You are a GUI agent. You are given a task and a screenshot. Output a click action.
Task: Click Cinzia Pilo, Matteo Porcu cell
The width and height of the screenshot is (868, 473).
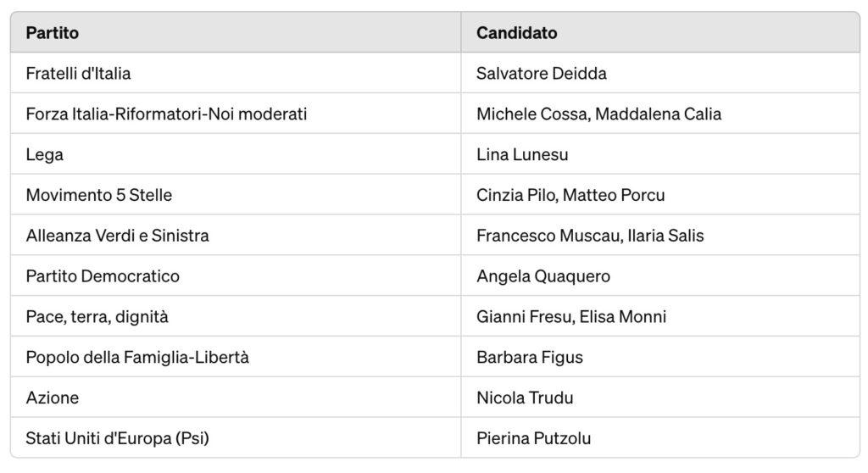click(570, 195)
